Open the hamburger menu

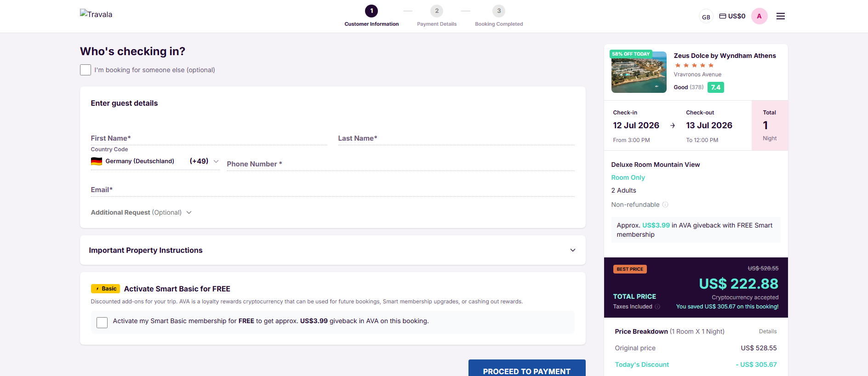point(781,16)
